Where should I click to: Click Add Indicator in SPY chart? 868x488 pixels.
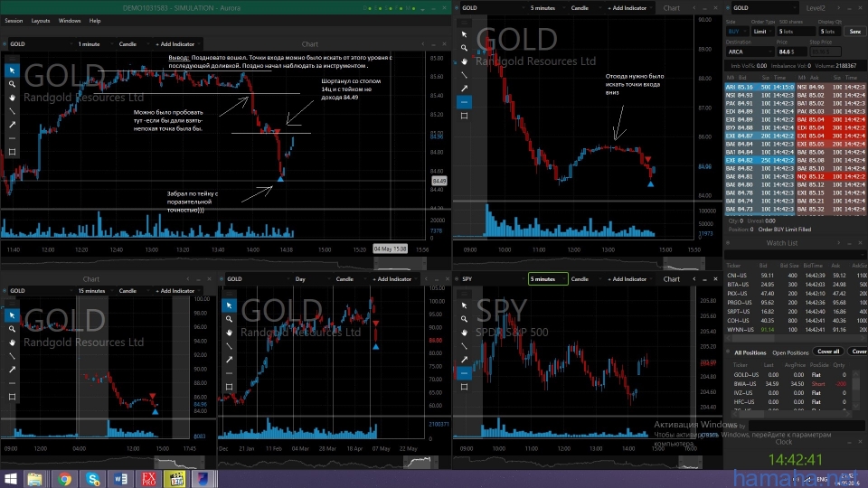[627, 279]
